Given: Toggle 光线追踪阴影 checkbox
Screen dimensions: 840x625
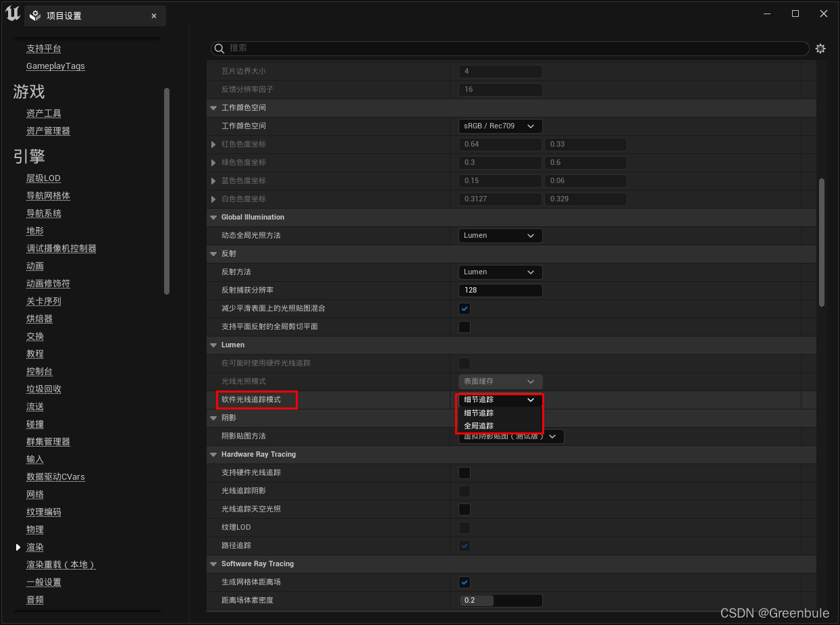Looking at the screenshot, I should [x=465, y=491].
